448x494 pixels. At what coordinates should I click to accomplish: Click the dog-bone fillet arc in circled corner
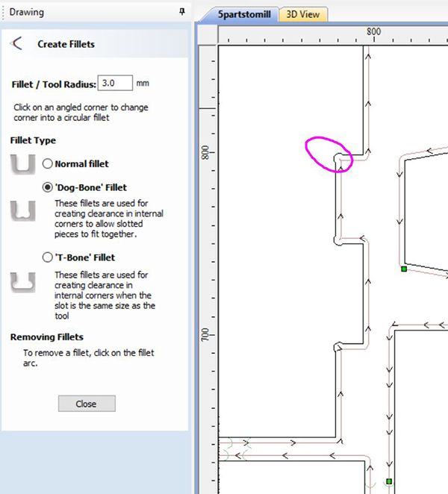pos(338,157)
